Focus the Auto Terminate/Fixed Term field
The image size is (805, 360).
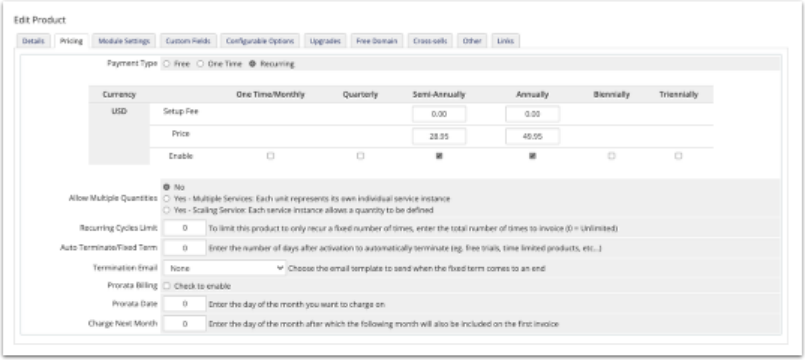tap(185, 248)
